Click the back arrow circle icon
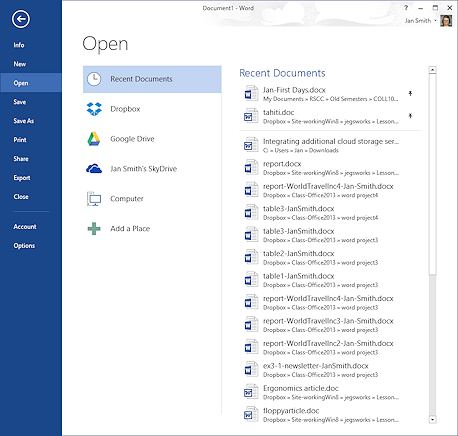This screenshot has height=436, width=458. (21, 19)
